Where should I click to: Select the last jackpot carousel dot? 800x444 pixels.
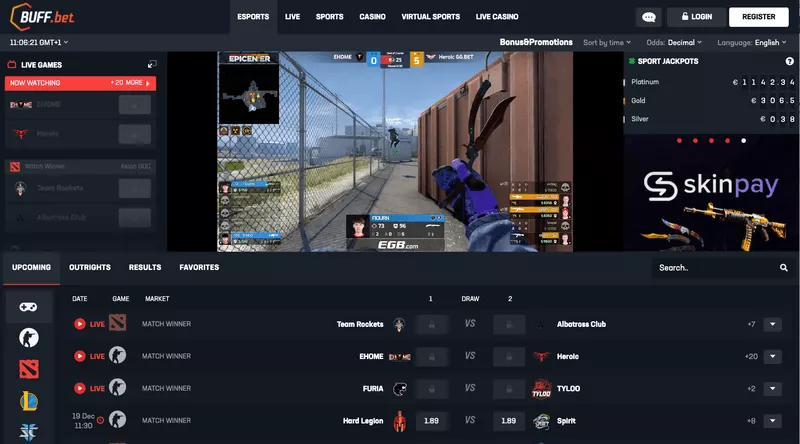coord(743,141)
